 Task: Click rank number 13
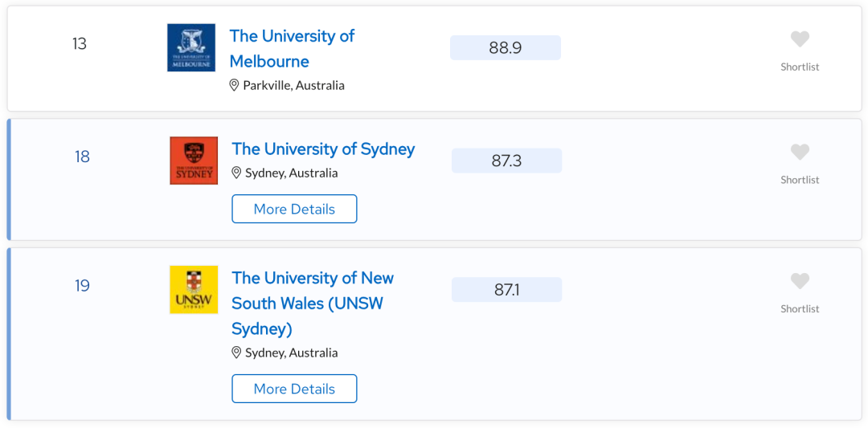[x=80, y=43]
